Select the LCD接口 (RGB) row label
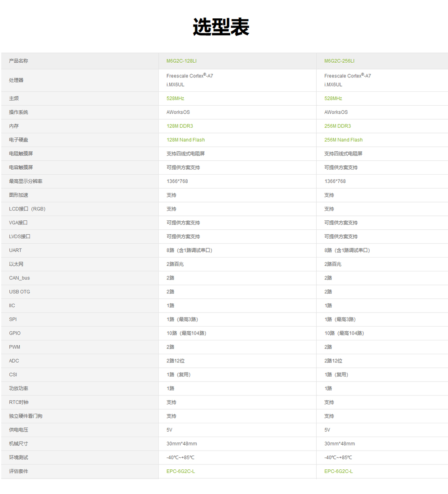 [x=27, y=209]
